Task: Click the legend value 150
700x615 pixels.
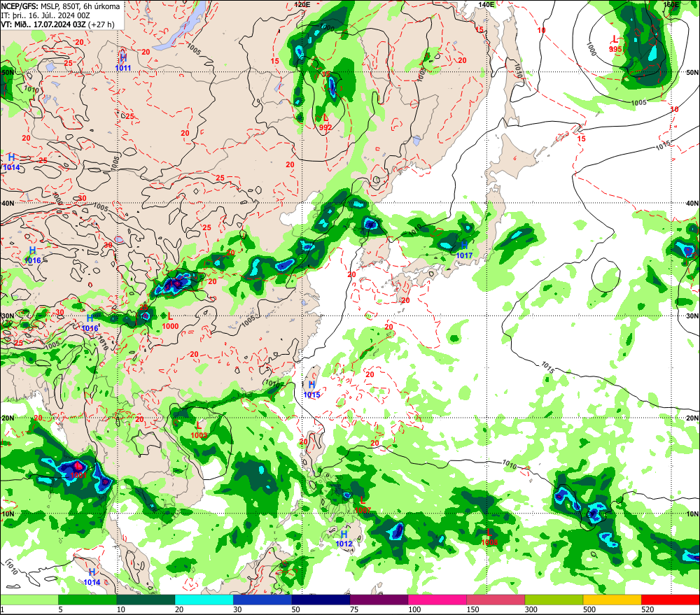Action: 472,609
